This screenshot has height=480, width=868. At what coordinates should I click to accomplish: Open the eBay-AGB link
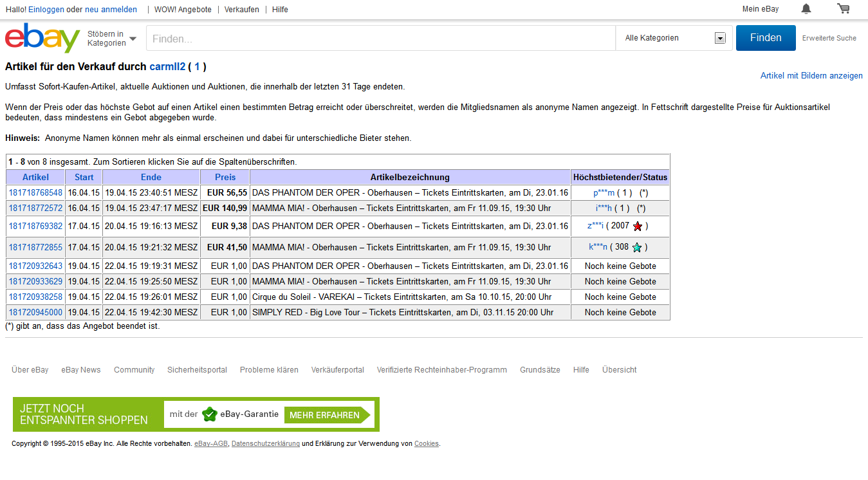211,444
